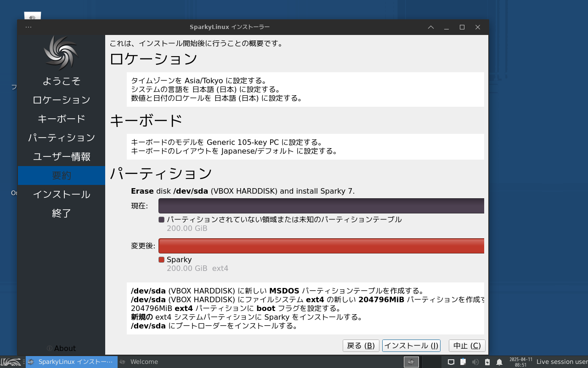588x368 pixels.
Task: Close the SparkyLinux installer window
Action: tap(478, 27)
